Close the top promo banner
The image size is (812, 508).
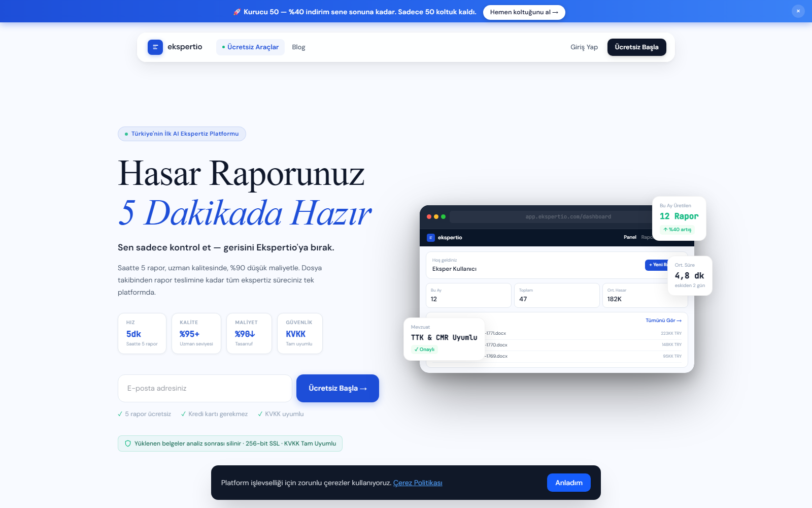coord(798,11)
